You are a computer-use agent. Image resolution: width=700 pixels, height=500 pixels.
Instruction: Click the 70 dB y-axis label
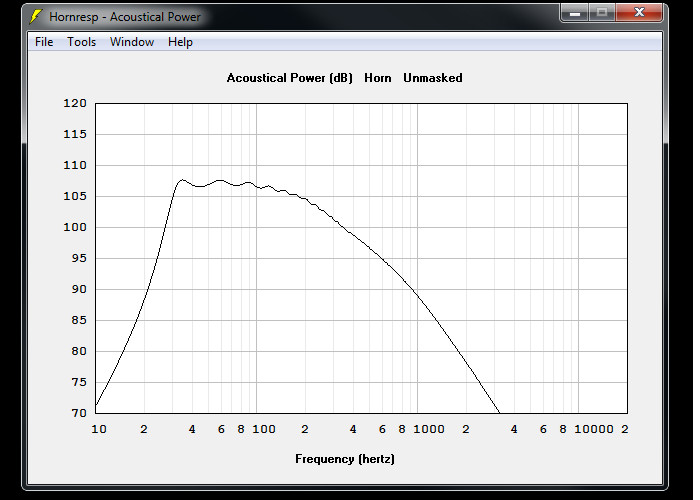click(79, 413)
